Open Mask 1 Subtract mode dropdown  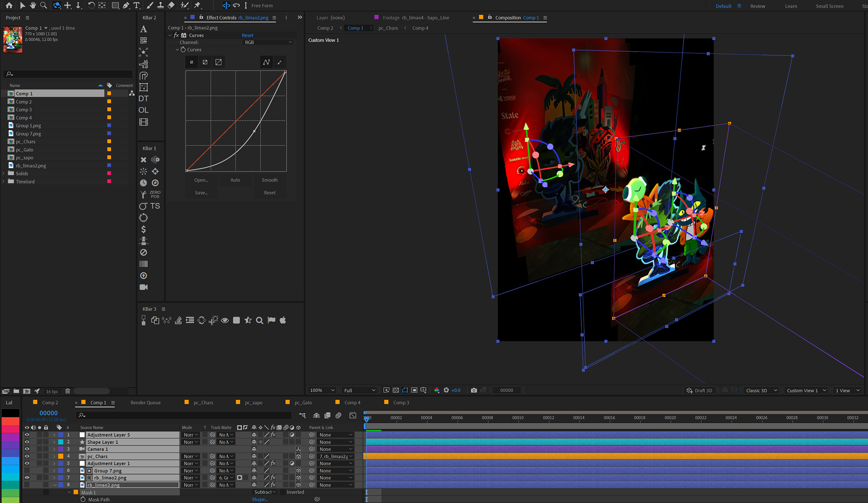pyautogui.click(x=265, y=492)
